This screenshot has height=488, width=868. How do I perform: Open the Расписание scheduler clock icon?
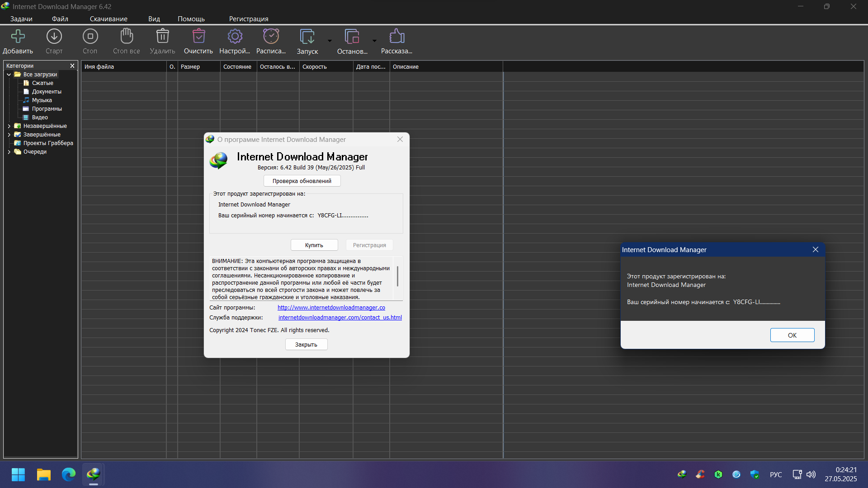(x=271, y=36)
